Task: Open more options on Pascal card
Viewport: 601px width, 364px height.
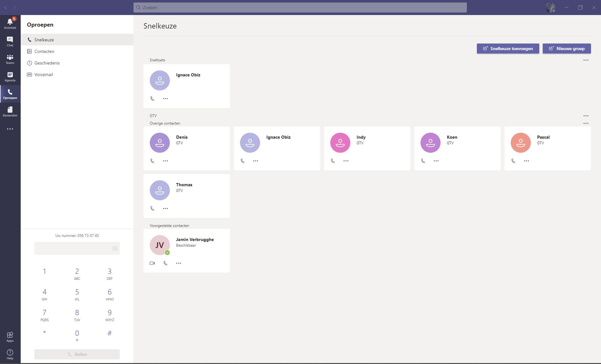Action: 526,161
